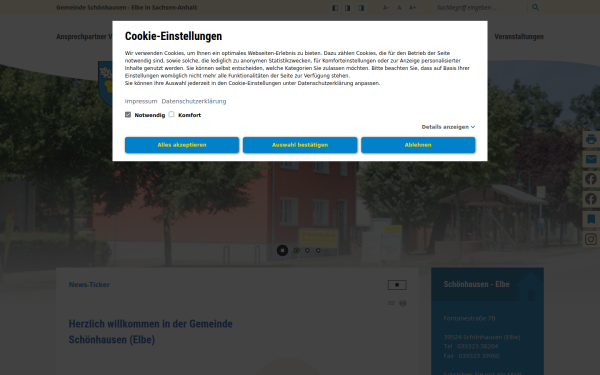Click the small print icon below News-Ticker

coord(403,303)
